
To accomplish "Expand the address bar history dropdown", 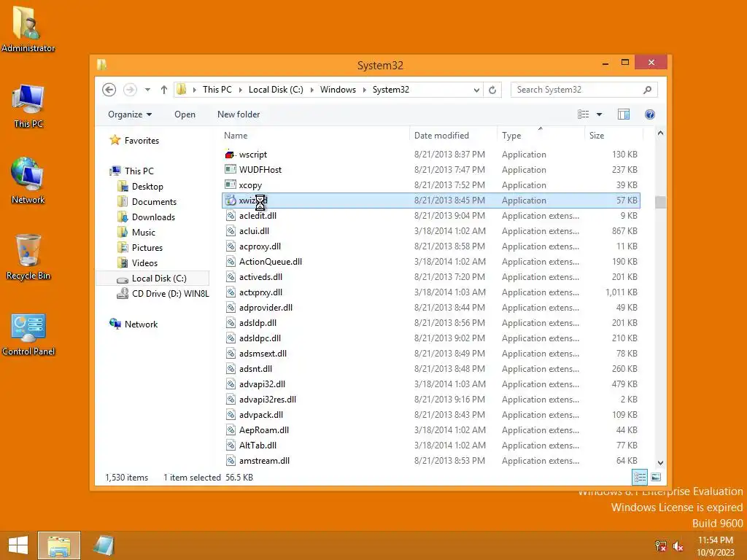I will pos(476,90).
